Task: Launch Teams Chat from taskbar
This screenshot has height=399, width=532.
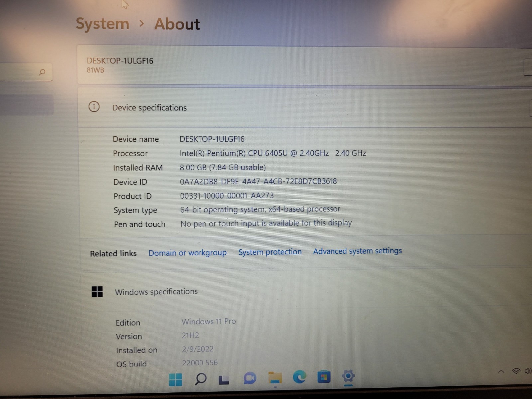Action: pos(250,378)
